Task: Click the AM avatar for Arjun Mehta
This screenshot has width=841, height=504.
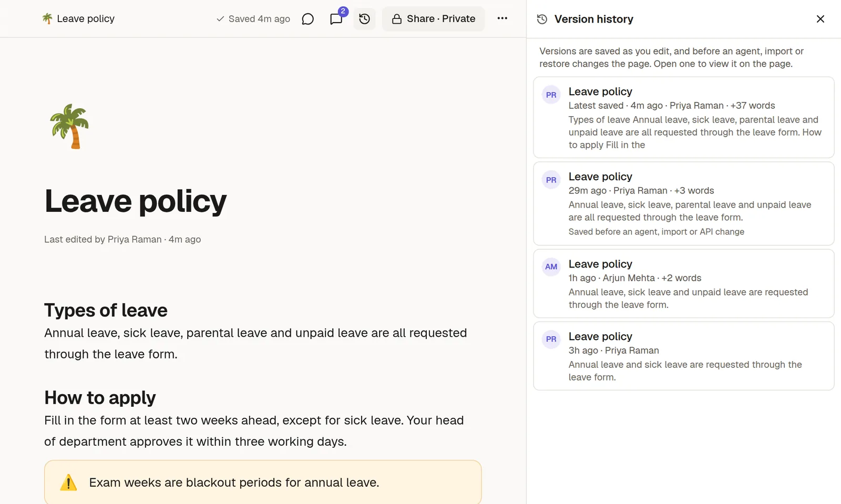Action: coord(551,267)
